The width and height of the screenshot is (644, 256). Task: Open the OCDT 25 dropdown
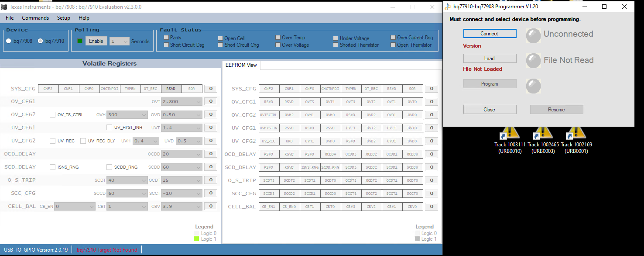(x=182, y=180)
